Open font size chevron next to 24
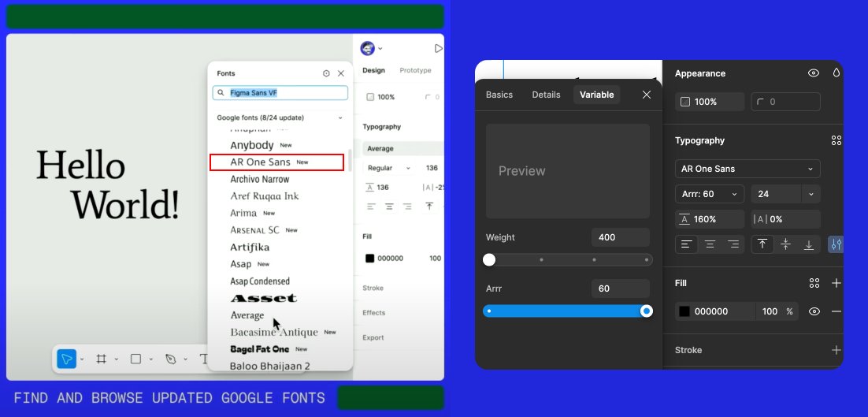Image resolution: width=868 pixels, height=417 pixels. pyautogui.click(x=811, y=194)
